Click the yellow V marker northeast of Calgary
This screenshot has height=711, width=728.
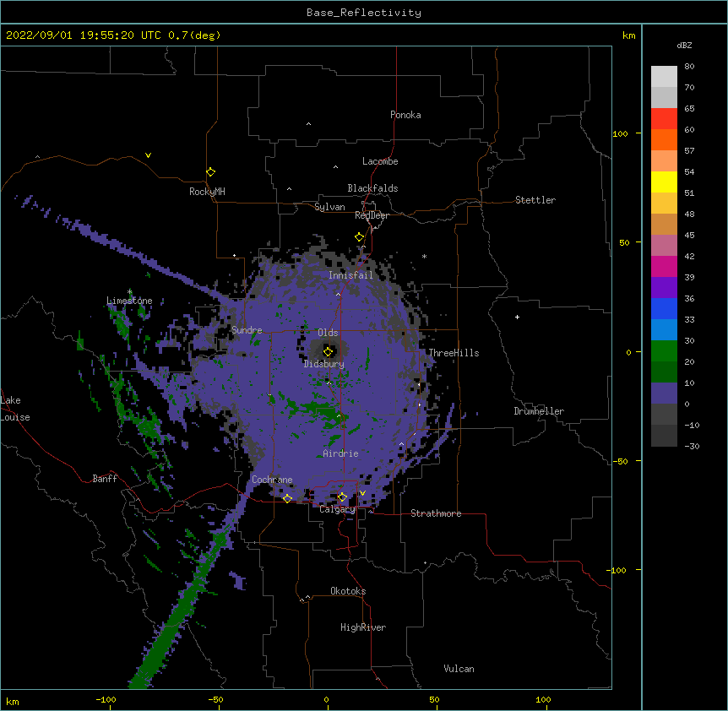point(362,493)
